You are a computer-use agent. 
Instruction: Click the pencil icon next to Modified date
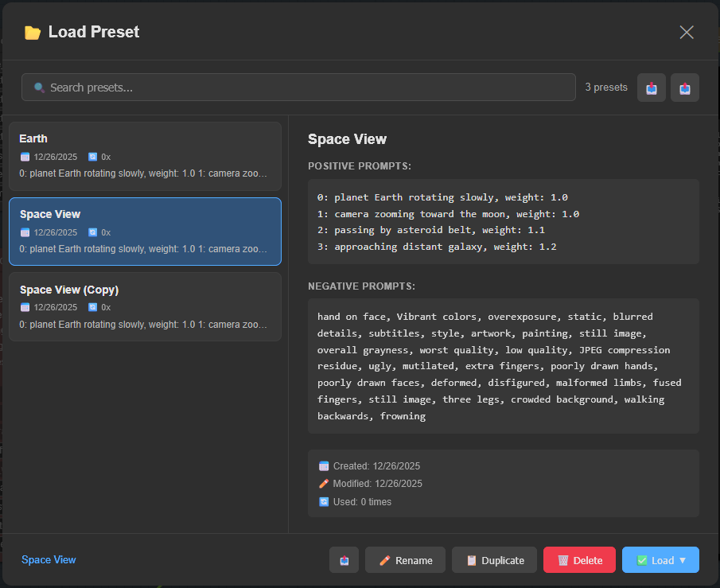coord(324,484)
